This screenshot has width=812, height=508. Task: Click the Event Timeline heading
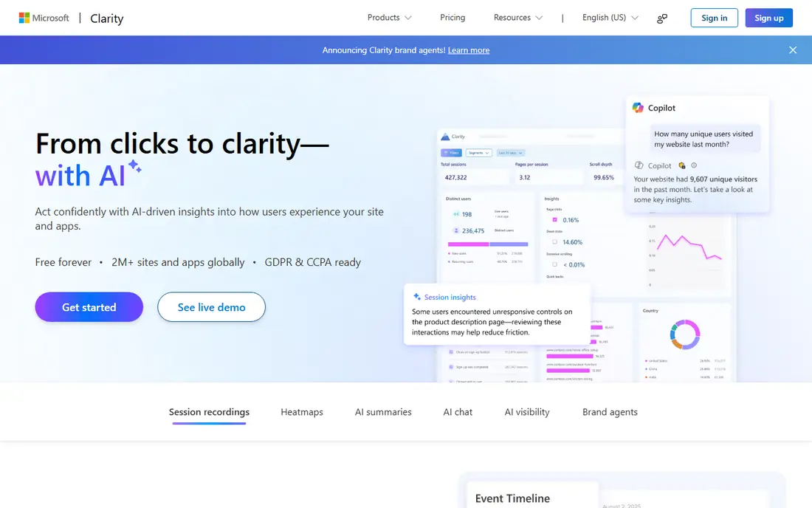[513, 498]
